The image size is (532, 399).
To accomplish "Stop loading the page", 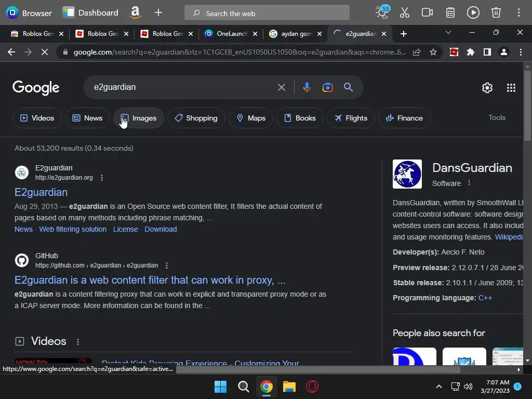I will 45,52.
